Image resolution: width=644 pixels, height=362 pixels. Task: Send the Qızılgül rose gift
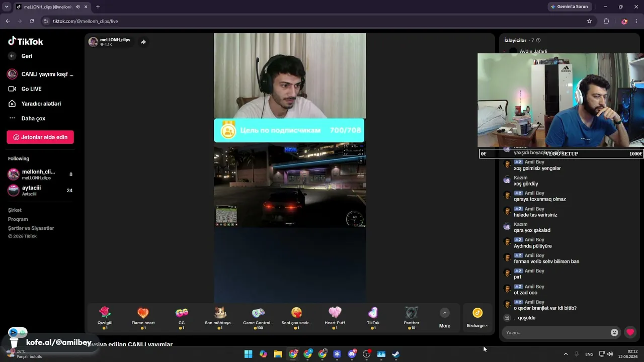pyautogui.click(x=105, y=318)
